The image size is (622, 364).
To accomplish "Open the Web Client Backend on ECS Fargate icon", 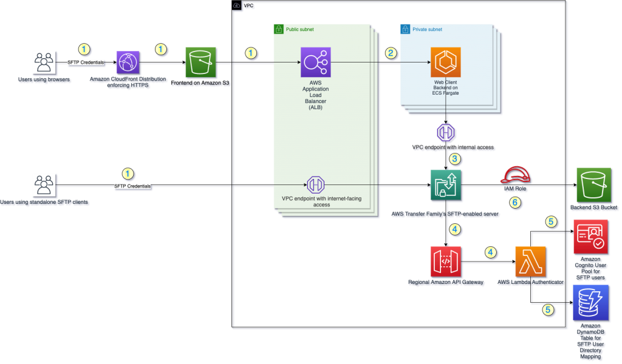I will (446, 62).
